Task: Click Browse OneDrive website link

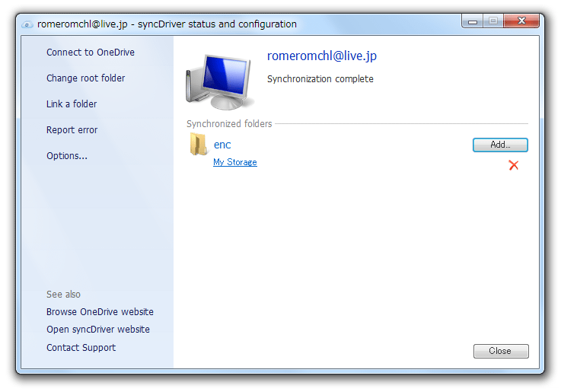Action: click(x=100, y=312)
